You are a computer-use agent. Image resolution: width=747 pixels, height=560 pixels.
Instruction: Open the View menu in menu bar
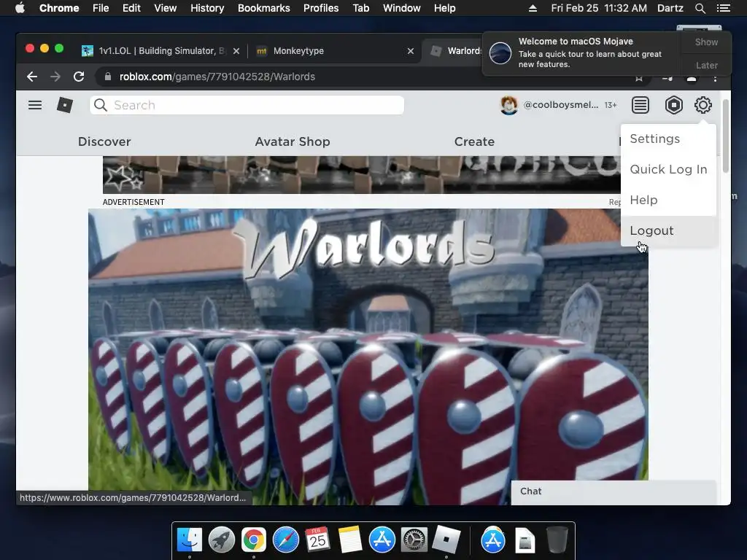(x=165, y=8)
